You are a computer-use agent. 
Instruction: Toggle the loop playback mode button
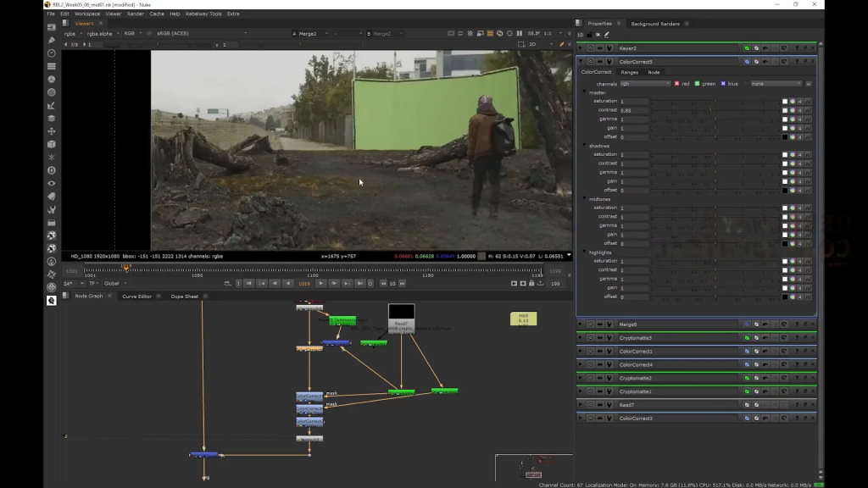[x=227, y=283]
